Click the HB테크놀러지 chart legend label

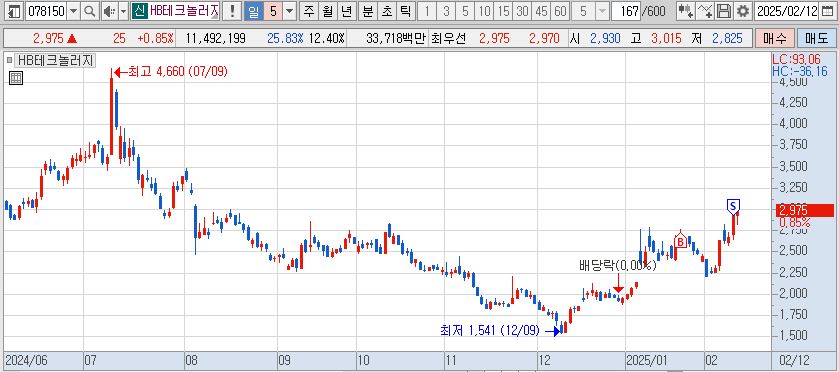click(55, 60)
